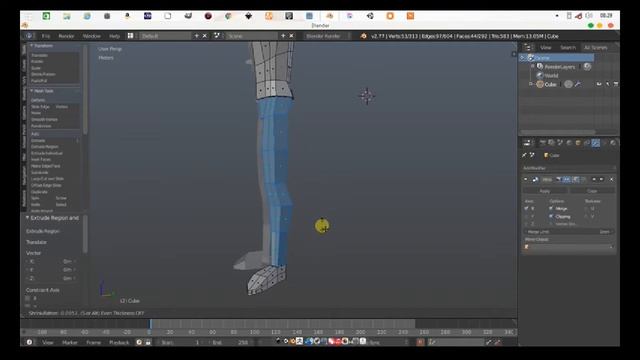Click the Cube row's mesh data icon
The height and width of the screenshot is (360, 640).
pos(568,84)
